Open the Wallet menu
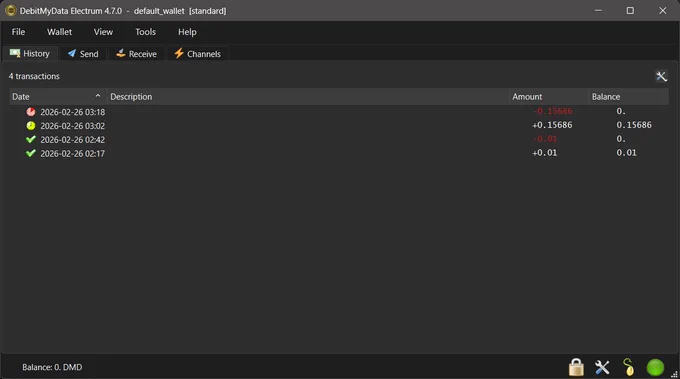Viewport: 680px width, 379px height. 59,32
